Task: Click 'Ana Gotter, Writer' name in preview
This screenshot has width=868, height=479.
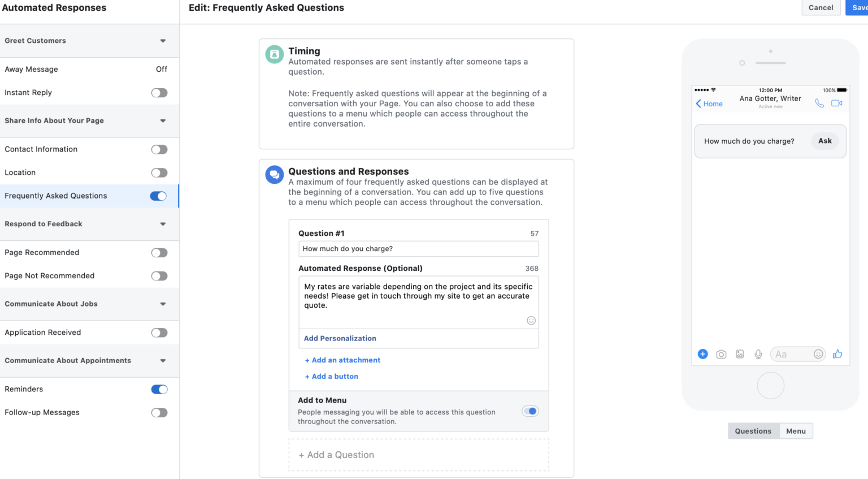Action: click(770, 98)
